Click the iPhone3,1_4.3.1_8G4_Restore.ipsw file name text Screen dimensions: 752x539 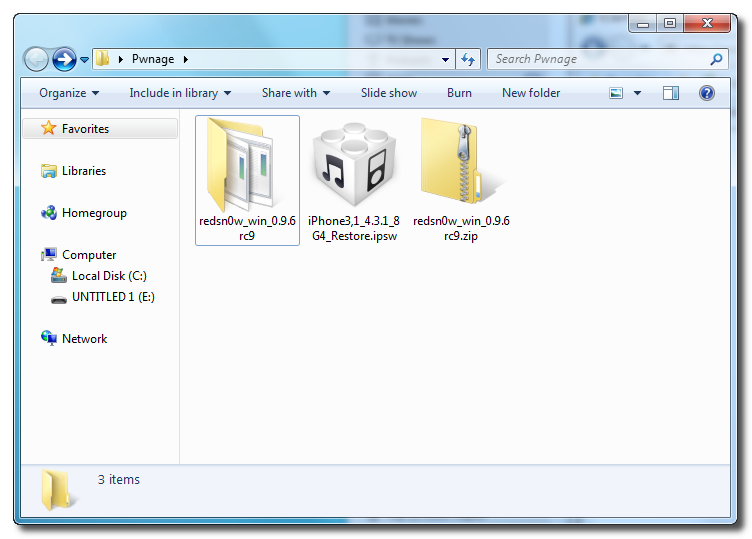354,228
